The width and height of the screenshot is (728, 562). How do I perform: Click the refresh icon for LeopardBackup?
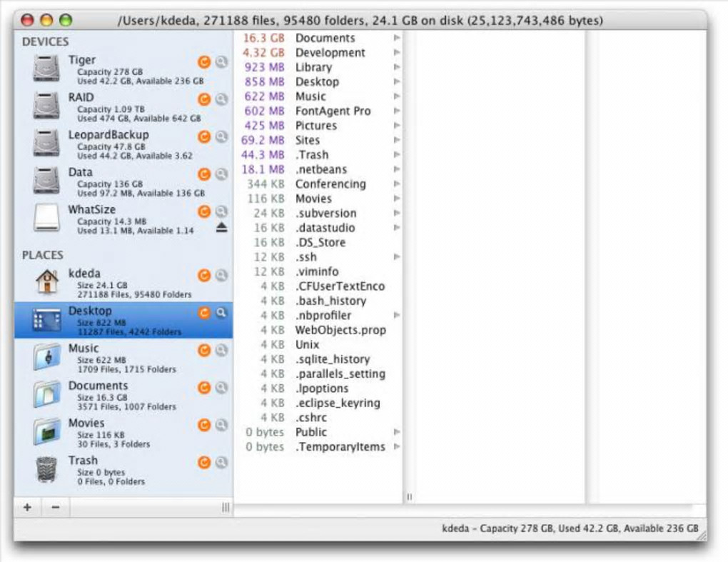[x=204, y=136]
